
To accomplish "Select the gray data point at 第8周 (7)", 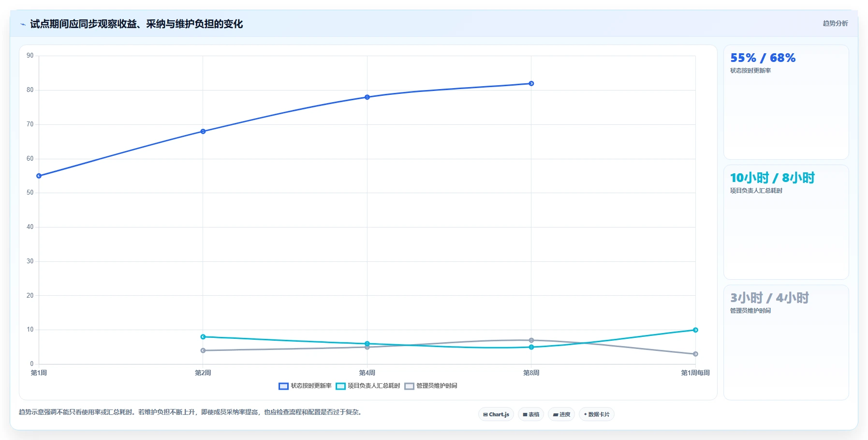I will pyautogui.click(x=531, y=340).
